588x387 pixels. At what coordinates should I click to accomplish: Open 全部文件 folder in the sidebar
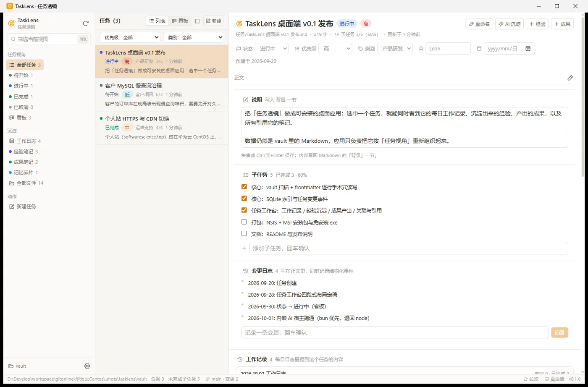coord(26,183)
